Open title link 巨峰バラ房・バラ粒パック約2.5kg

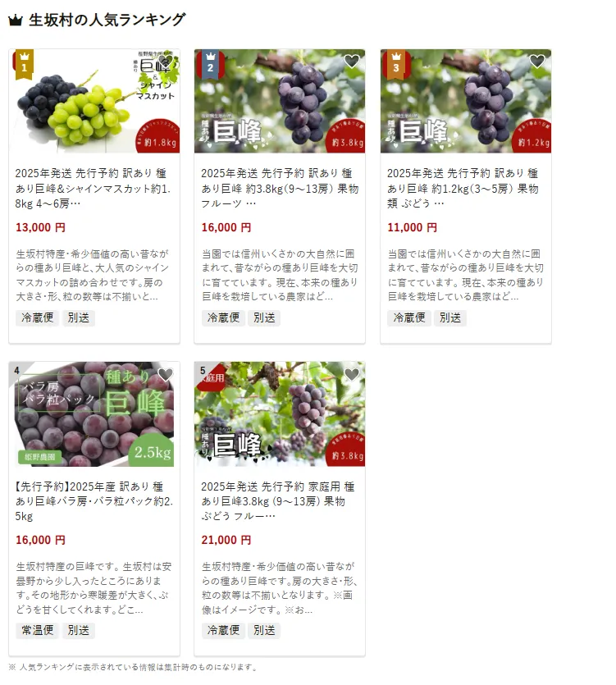coord(94,501)
